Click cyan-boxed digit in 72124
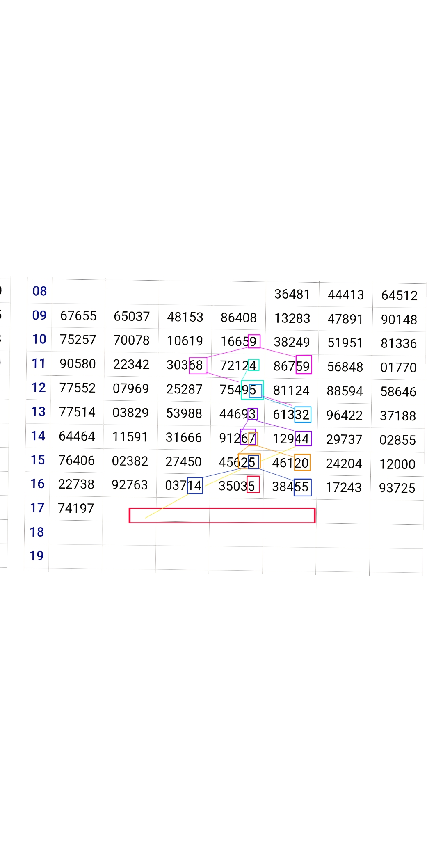This screenshot has width=443, height=868. [x=253, y=365]
